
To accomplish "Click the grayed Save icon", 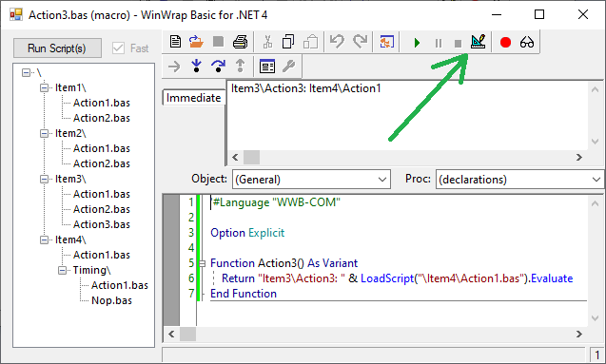I will pos(219,42).
